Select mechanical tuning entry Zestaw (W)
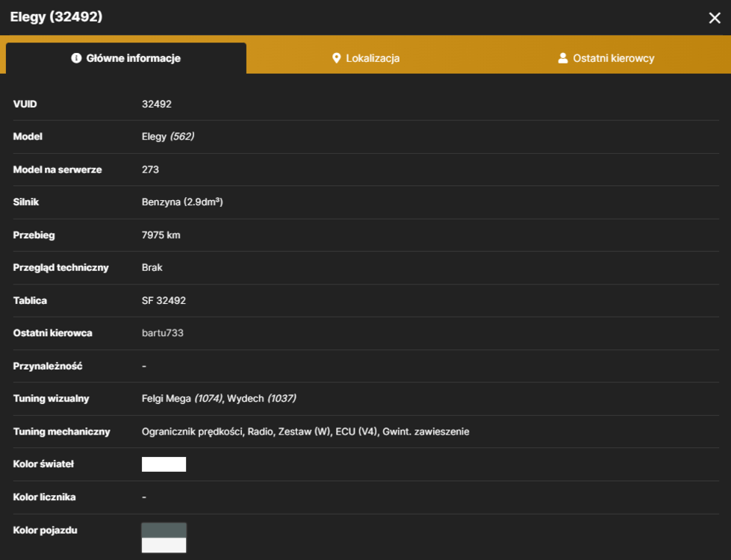Image resolution: width=731 pixels, height=560 pixels. point(304,432)
